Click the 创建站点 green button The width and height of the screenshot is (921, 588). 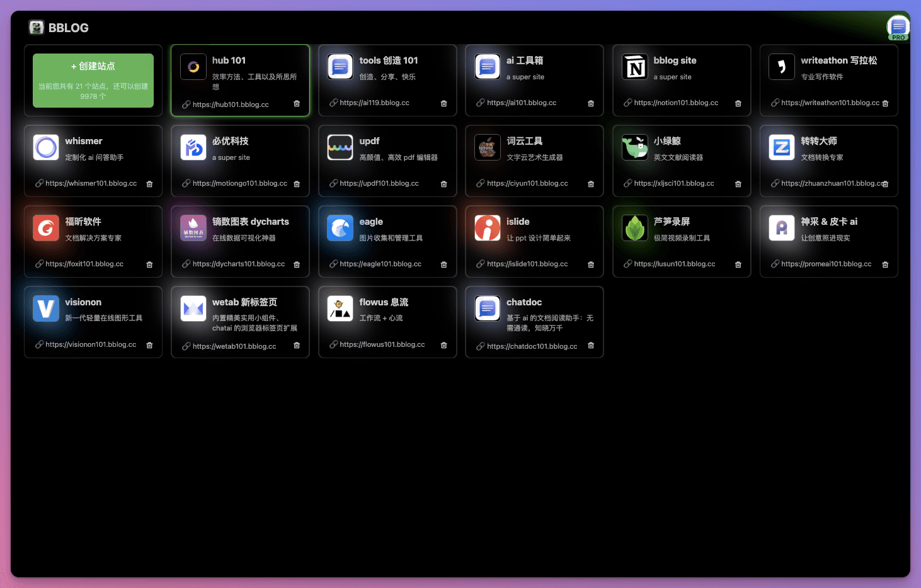pyautogui.click(x=93, y=81)
